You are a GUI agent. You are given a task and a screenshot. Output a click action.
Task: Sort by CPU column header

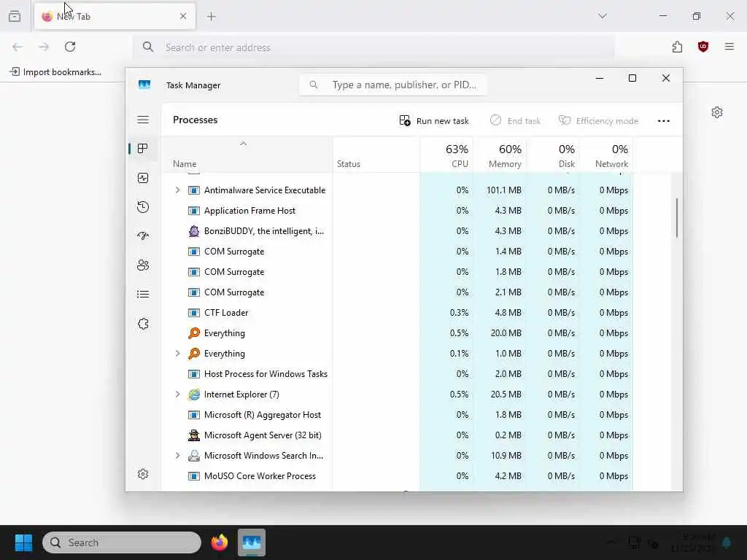(x=446, y=156)
